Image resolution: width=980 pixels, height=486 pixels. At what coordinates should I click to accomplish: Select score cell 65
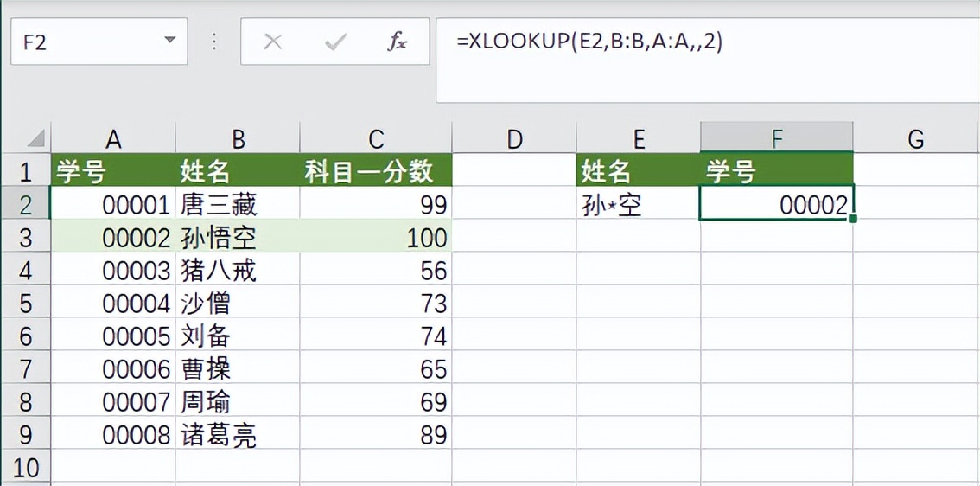376,368
